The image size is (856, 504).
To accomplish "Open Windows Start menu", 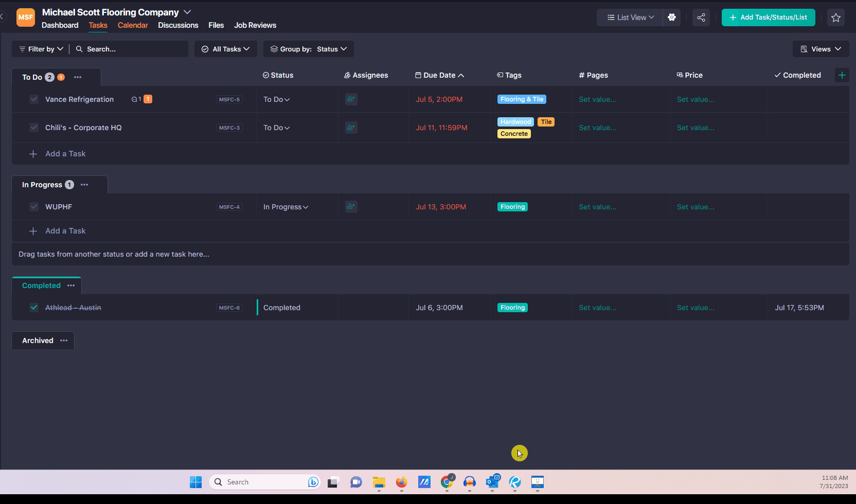I will (196, 482).
